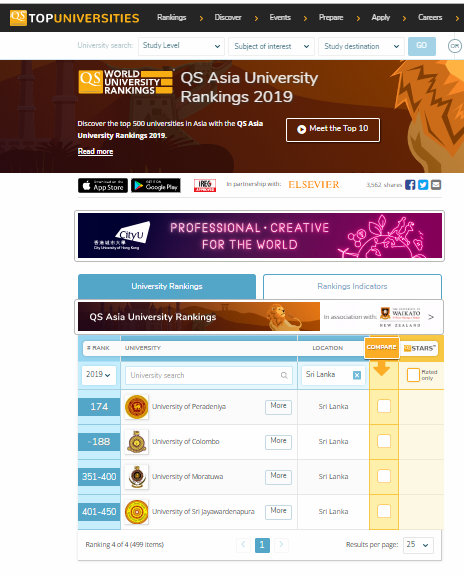Click the Compare column button

382,348
